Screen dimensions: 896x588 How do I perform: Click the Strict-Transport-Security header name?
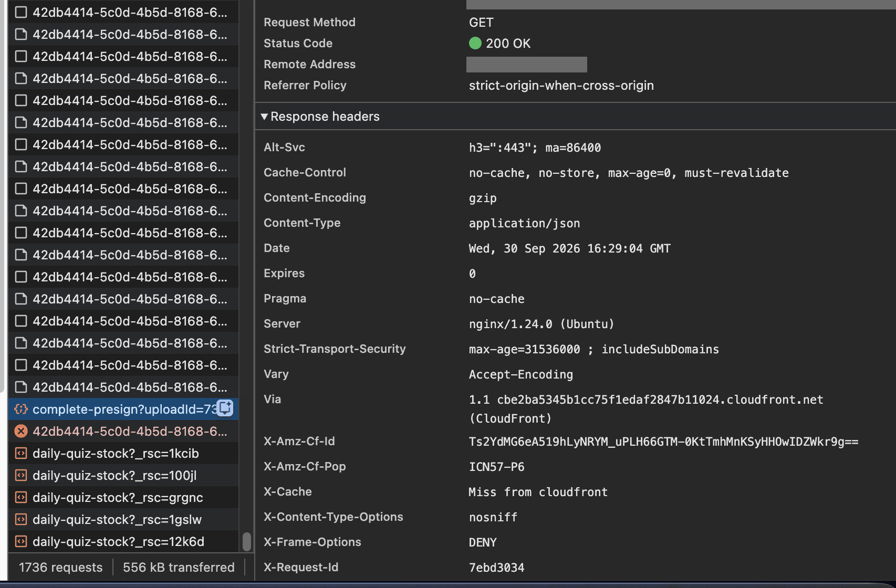tap(335, 349)
